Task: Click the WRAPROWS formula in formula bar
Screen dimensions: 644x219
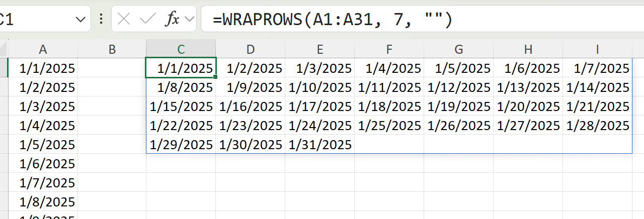Action: (x=333, y=20)
